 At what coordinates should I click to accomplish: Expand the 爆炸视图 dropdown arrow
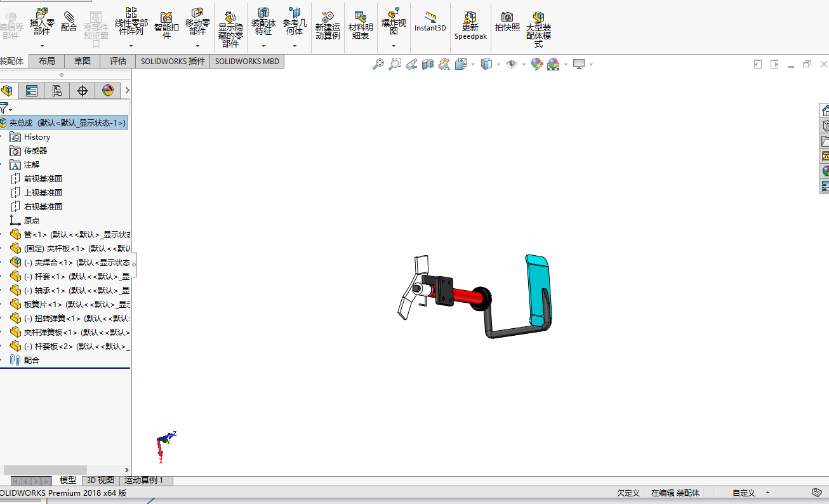394,46
